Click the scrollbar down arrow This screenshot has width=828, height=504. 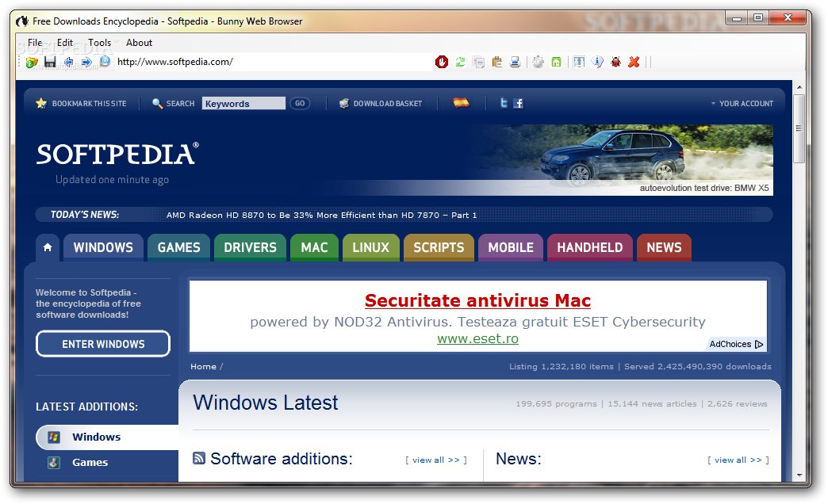[x=799, y=475]
